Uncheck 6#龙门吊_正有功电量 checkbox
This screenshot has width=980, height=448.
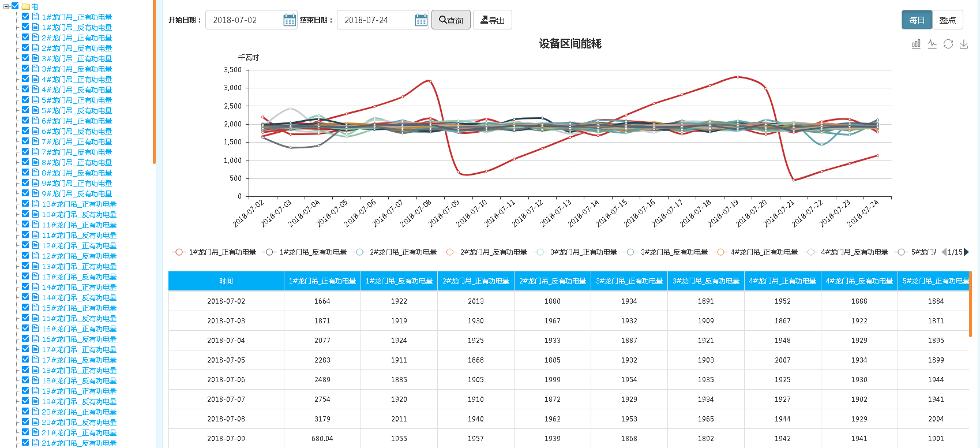pyautogui.click(x=25, y=120)
